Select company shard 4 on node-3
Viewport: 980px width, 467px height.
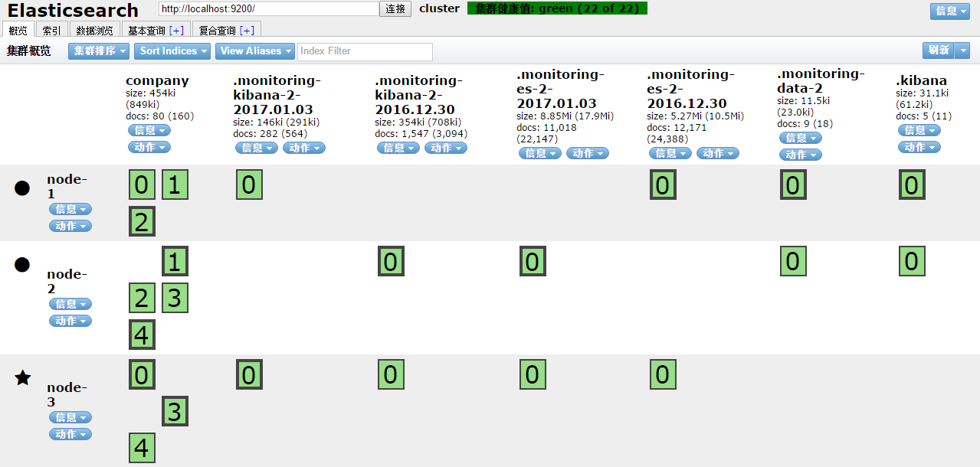pyautogui.click(x=142, y=448)
